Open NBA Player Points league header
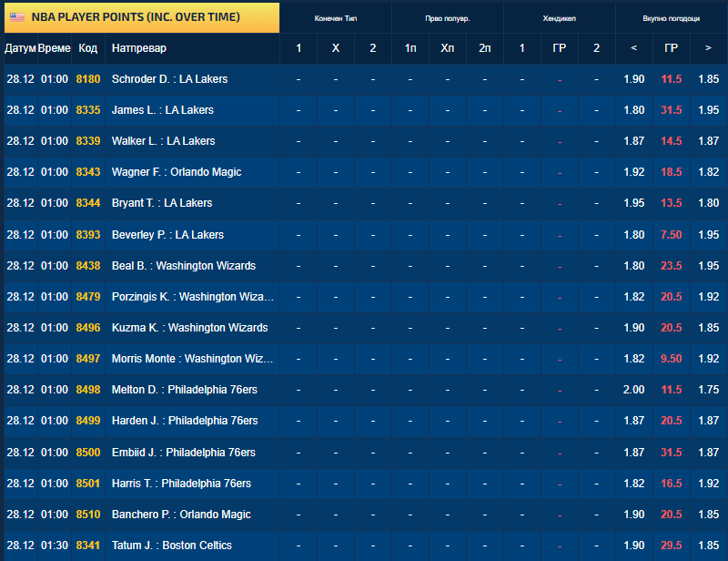 click(142, 17)
